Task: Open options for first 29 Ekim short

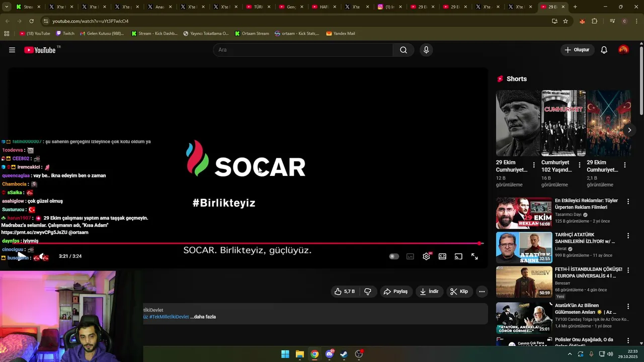Action: pos(534,165)
